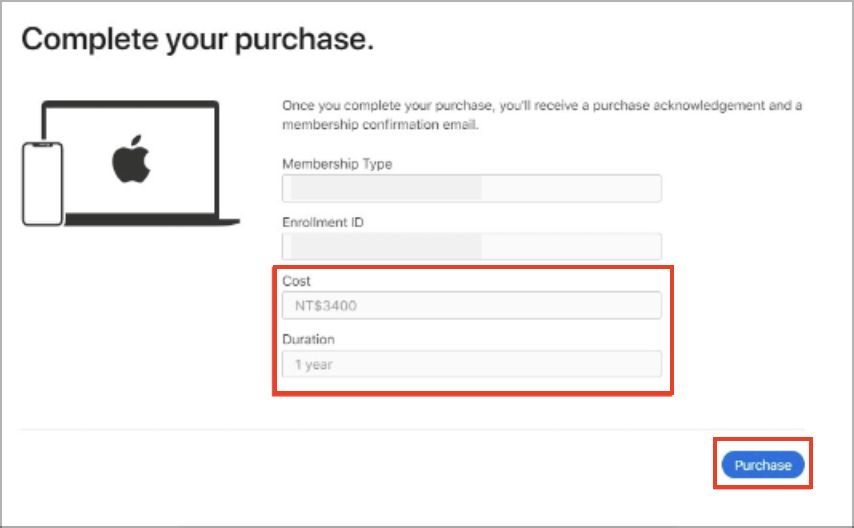Click the Cost field showing NT$3400

(472, 305)
